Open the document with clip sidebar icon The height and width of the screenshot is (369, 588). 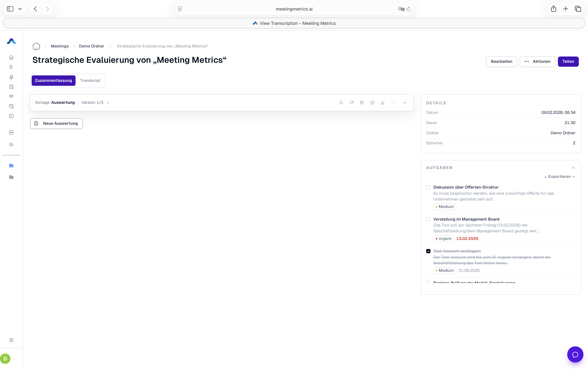tap(11, 87)
